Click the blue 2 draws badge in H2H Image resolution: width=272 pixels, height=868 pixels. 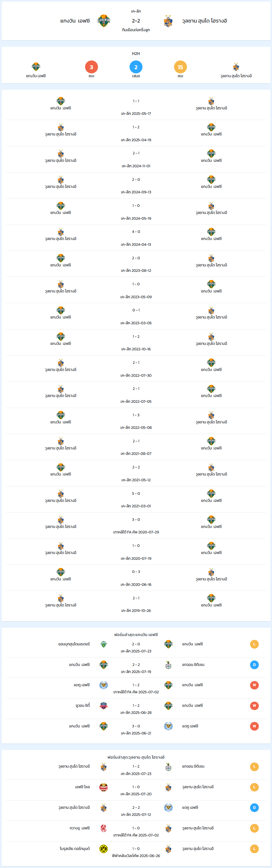pyautogui.click(x=136, y=67)
